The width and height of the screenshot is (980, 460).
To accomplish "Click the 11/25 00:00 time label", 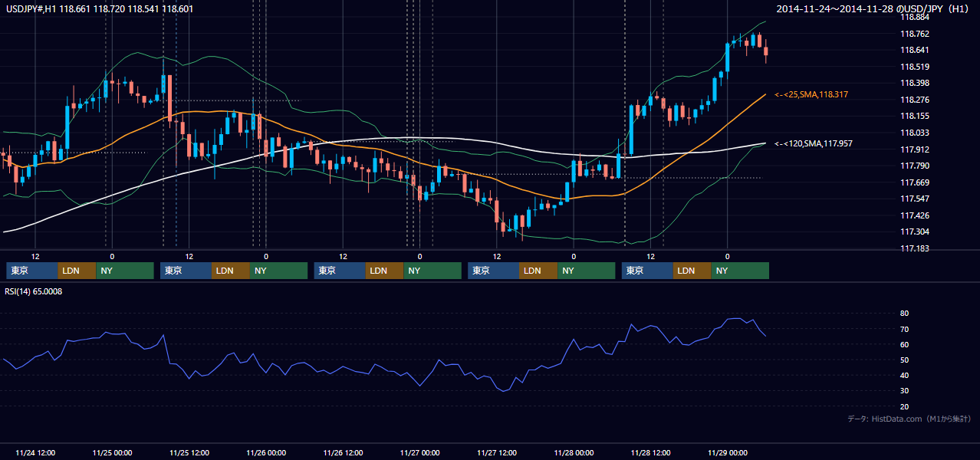I will pyautogui.click(x=111, y=452).
